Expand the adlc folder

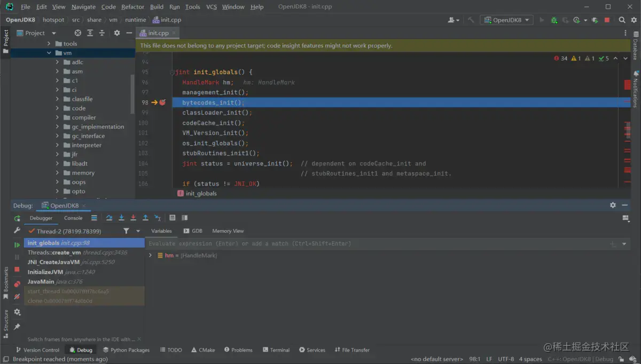tap(58, 62)
